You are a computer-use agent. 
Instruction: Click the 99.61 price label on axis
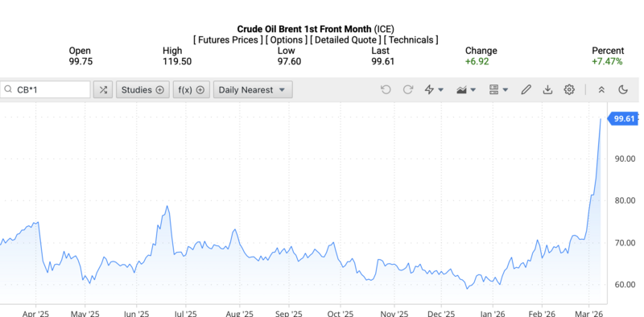[623, 119]
